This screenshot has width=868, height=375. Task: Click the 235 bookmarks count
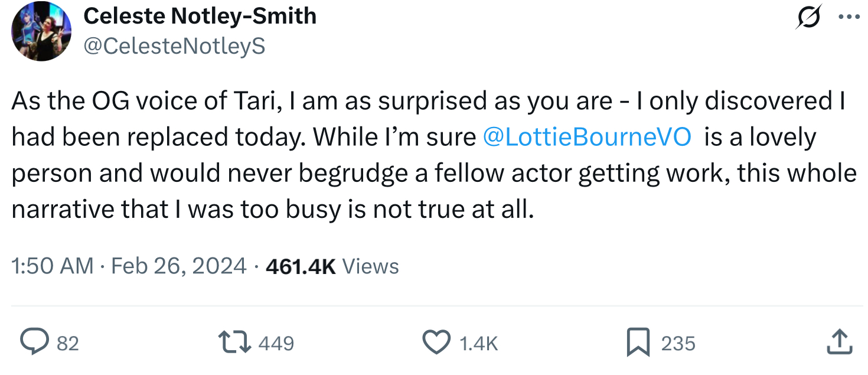click(x=678, y=343)
